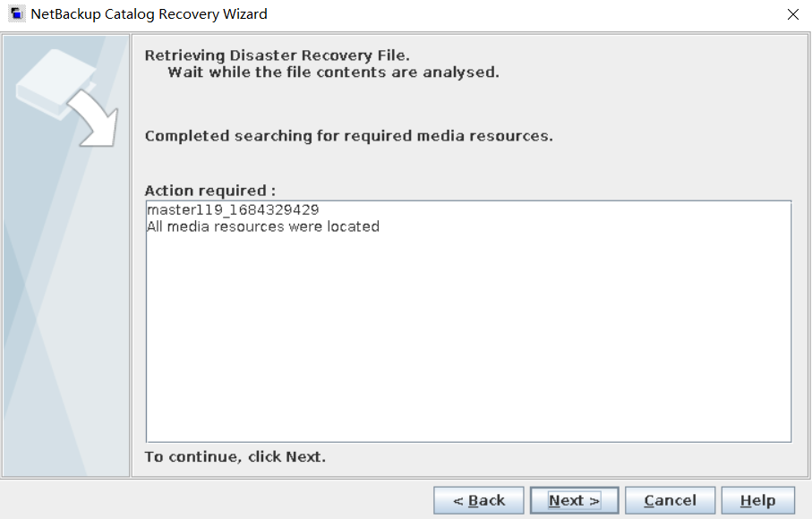Click the "Retrieving Disaster Recovery File." heading
This screenshot has height=519, width=812.
coord(277,55)
